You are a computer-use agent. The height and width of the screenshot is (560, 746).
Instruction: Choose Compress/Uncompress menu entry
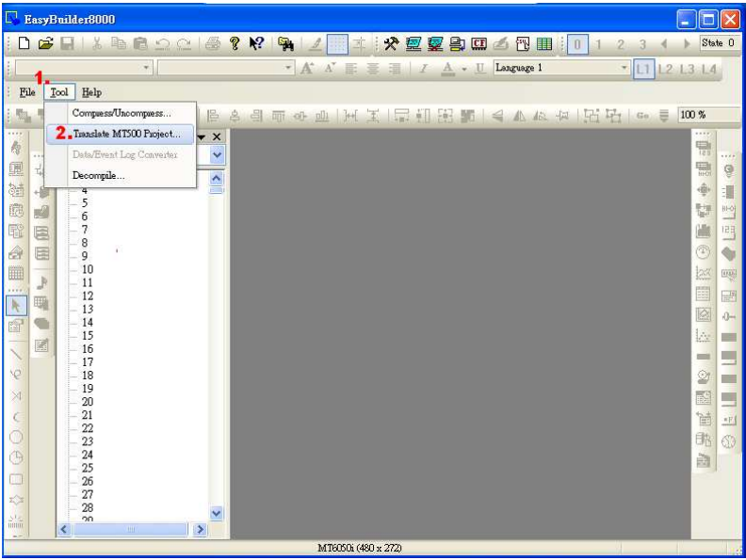point(121,113)
